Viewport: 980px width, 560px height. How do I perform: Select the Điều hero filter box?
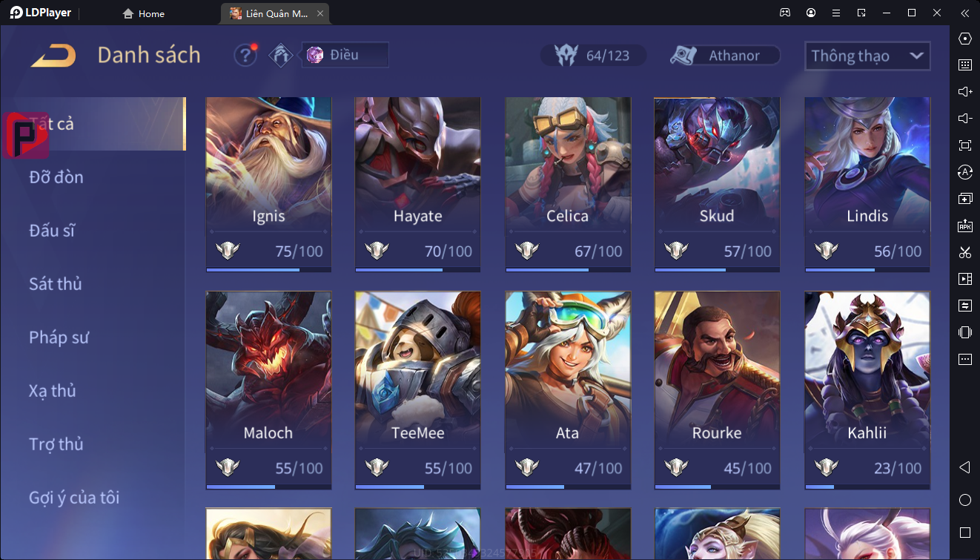pyautogui.click(x=345, y=55)
